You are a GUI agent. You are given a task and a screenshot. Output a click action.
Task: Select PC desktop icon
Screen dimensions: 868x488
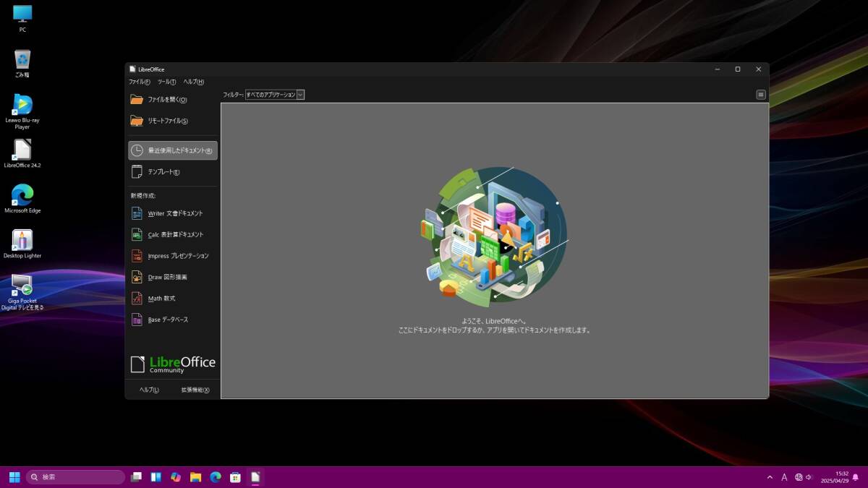point(22,19)
